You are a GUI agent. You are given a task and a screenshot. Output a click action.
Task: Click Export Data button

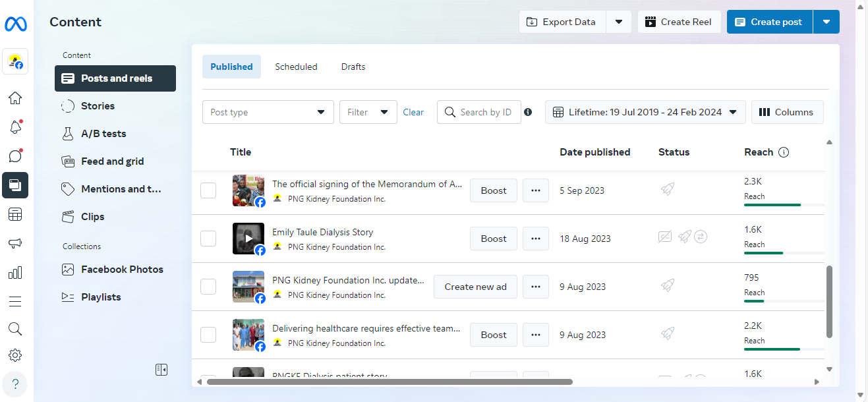point(562,22)
